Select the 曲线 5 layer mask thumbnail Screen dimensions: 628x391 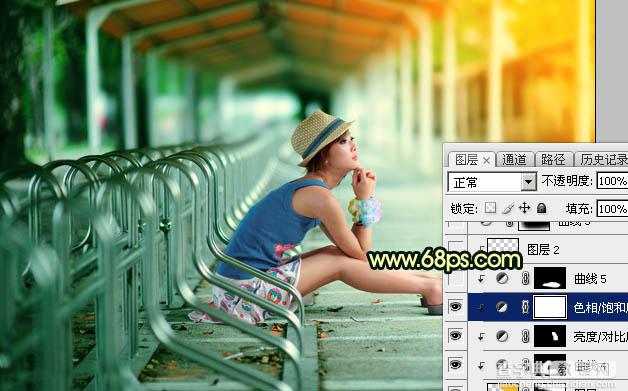[x=550, y=278]
